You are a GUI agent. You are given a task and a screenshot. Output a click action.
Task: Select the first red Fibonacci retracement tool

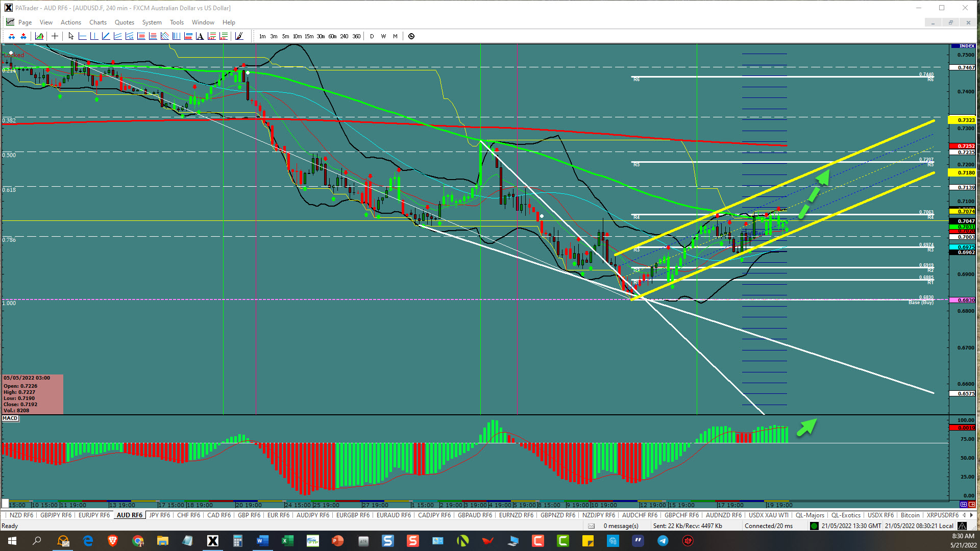141,36
